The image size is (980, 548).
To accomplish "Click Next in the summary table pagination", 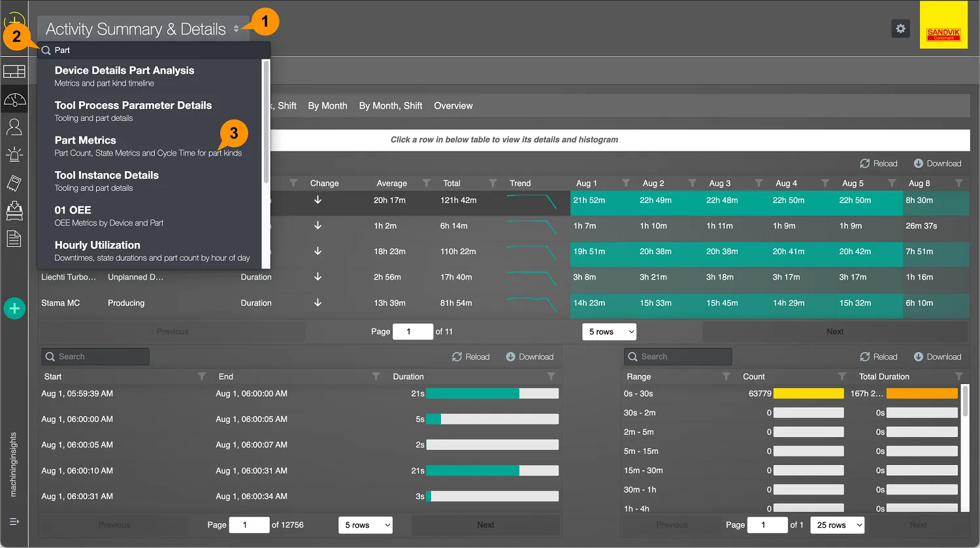I will click(x=834, y=332).
